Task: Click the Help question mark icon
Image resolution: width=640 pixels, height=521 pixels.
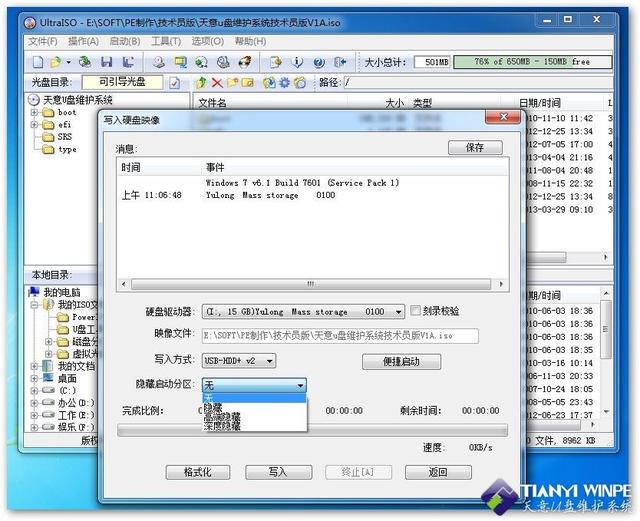Action: (319, 62)
